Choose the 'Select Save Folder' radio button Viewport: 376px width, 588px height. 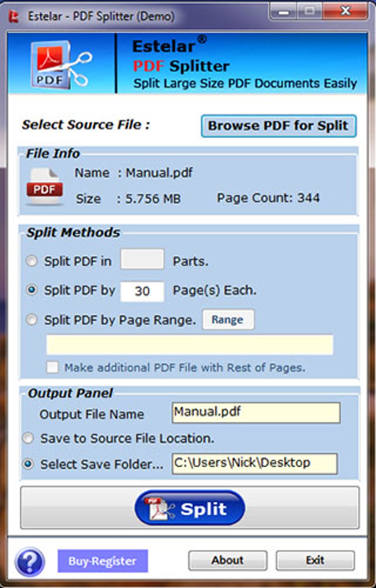(28, 464)
